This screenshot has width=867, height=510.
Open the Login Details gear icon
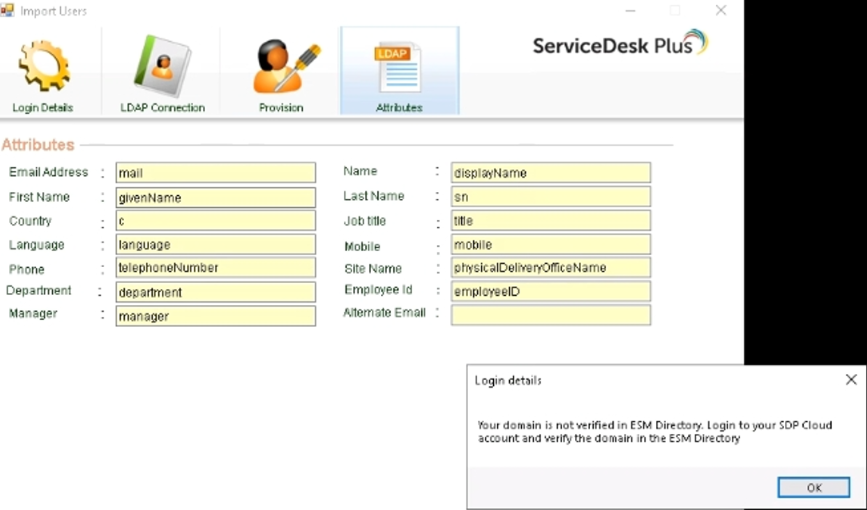pos(44,66)
